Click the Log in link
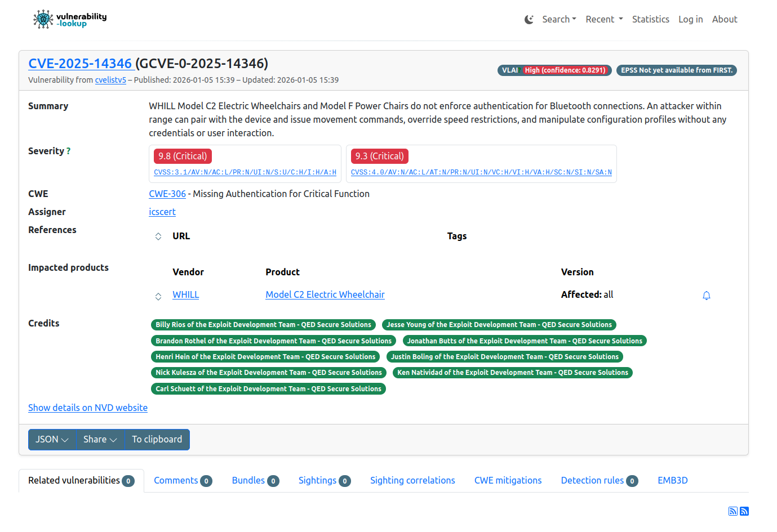 pyautogui.click(x=690, y=19)
